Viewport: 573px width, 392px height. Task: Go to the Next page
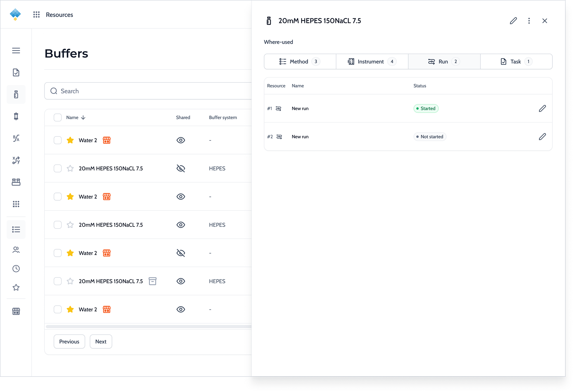[101, 342]
